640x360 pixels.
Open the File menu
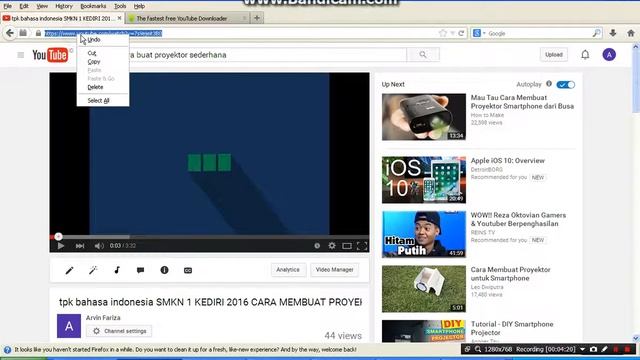pyautogui.click(x=8, y=6)
